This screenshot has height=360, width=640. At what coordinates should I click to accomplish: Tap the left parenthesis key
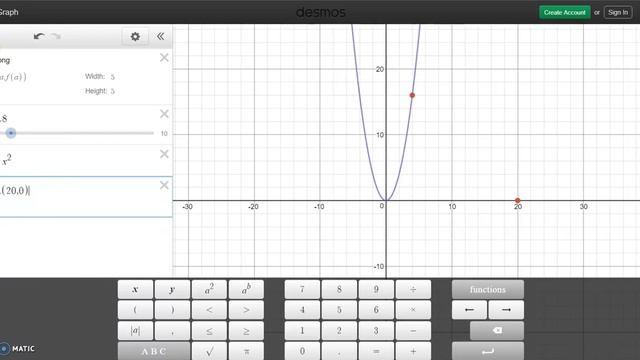[x=135, y=310]
